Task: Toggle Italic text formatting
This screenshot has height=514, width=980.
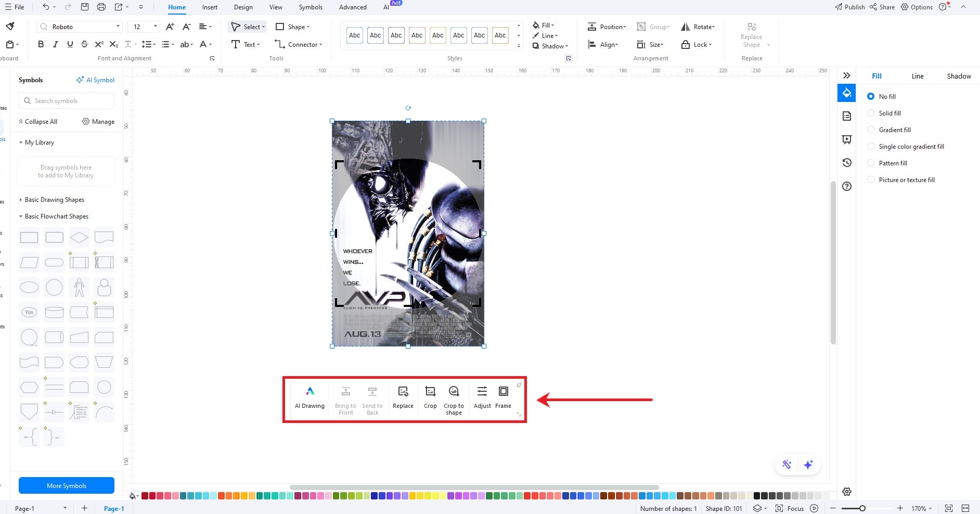Action: 56,44
